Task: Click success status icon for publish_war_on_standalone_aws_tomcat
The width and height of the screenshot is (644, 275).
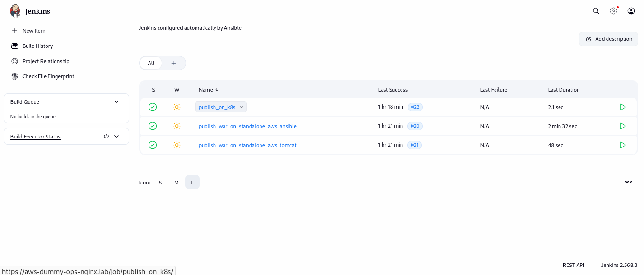Action: (x=153, y=145)
